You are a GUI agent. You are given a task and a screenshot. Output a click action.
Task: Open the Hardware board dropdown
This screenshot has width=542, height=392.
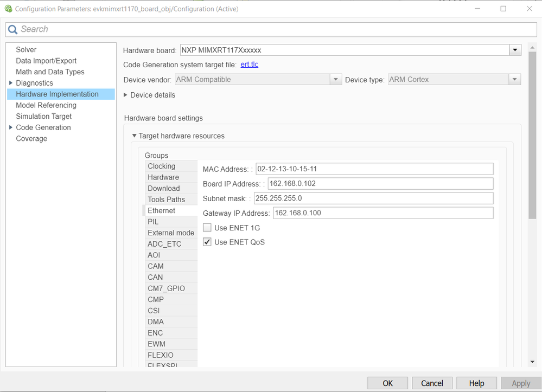tap(514, 49)
